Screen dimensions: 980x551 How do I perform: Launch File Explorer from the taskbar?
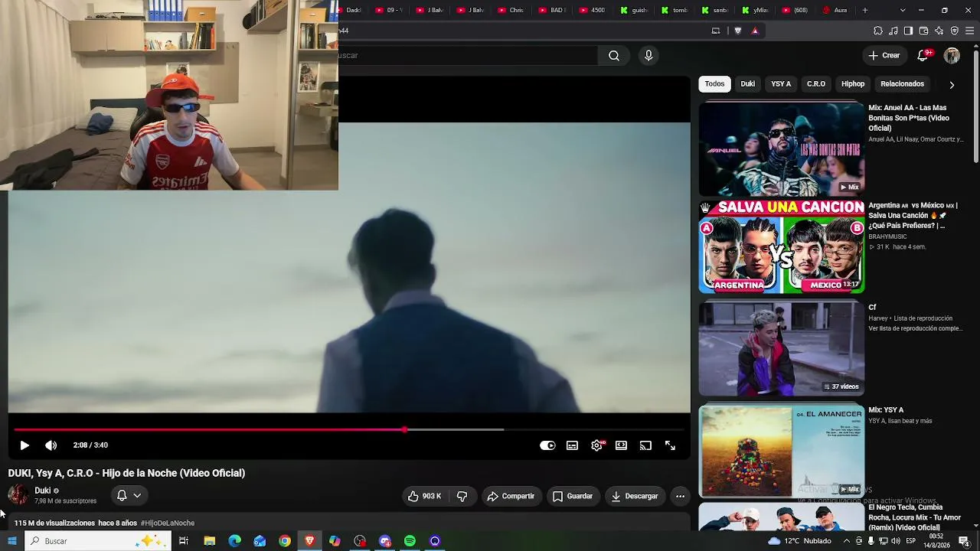pyautogui.click(x=209, y=541)
